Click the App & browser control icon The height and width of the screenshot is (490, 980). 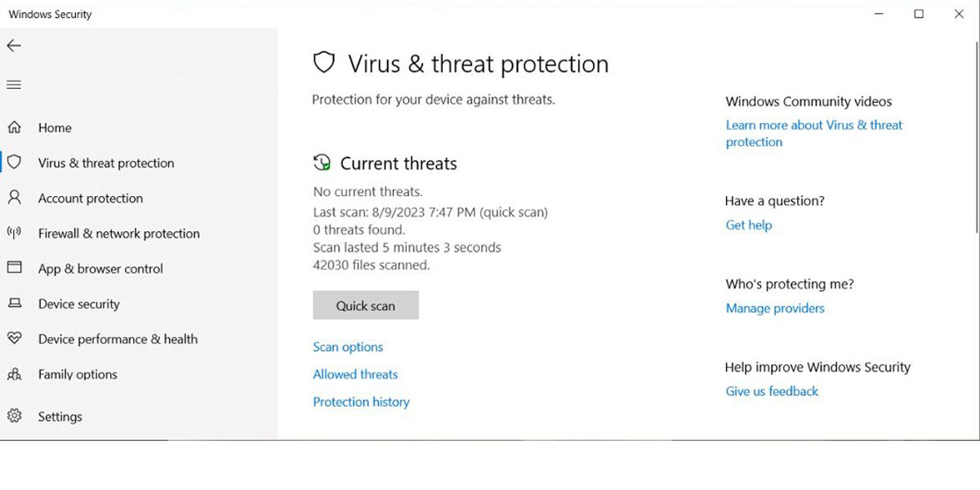click(x=14, y=268)
